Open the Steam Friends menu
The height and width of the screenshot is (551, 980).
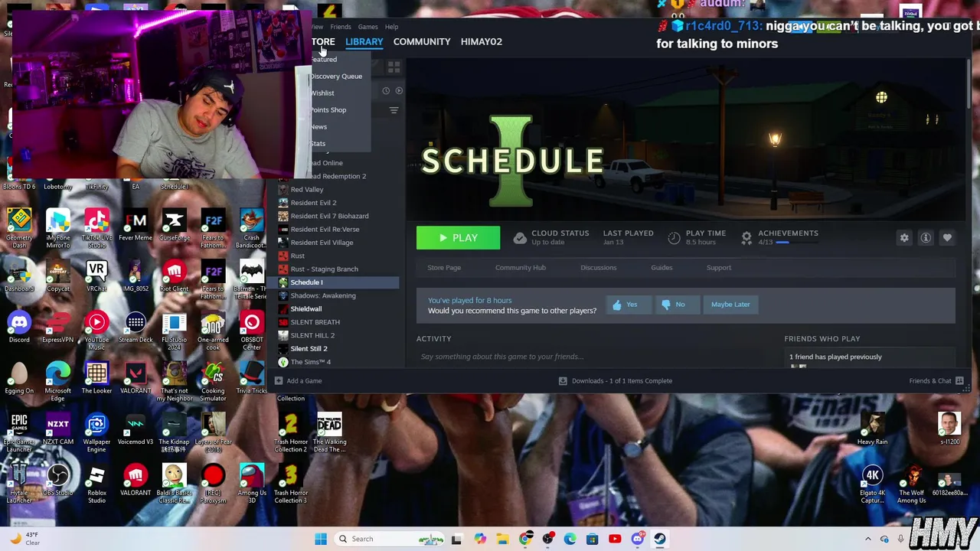click(x=341, y=27)
